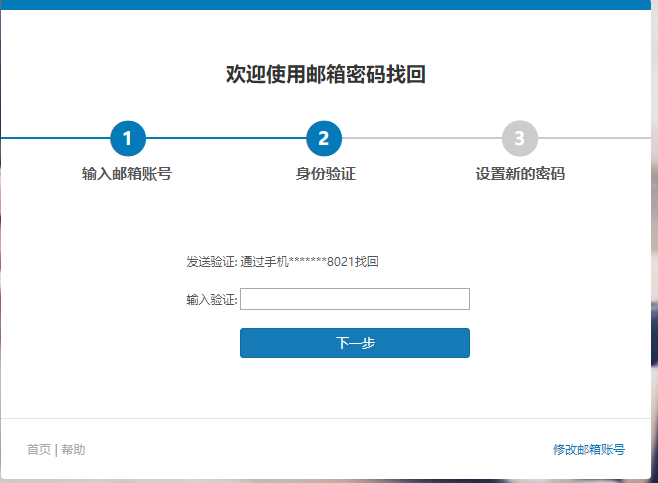This screenshot has height=483, width=658.
Task: Click the 欢迎使用邮箱密码找回 heading
Action: tap(326, 74)
